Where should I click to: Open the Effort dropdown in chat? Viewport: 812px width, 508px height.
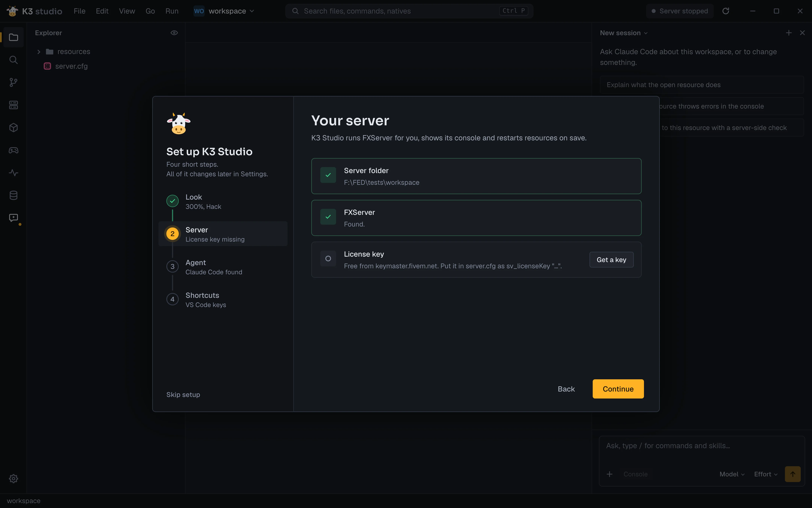tap(766, 474)
